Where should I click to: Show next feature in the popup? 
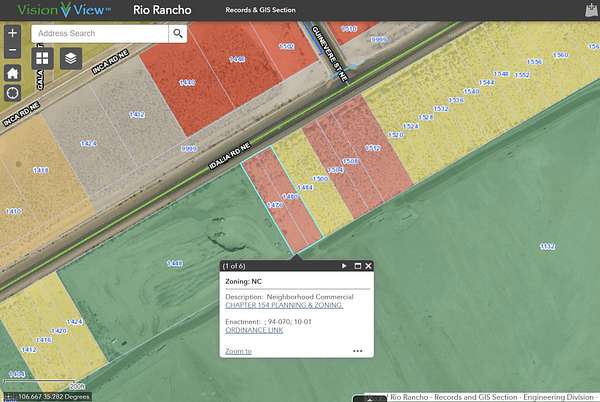344,266
